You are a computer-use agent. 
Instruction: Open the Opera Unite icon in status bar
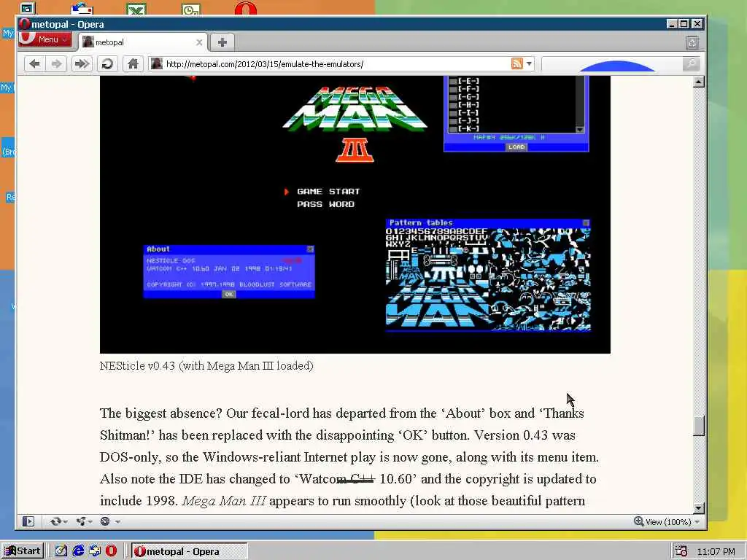click(80, 521)
